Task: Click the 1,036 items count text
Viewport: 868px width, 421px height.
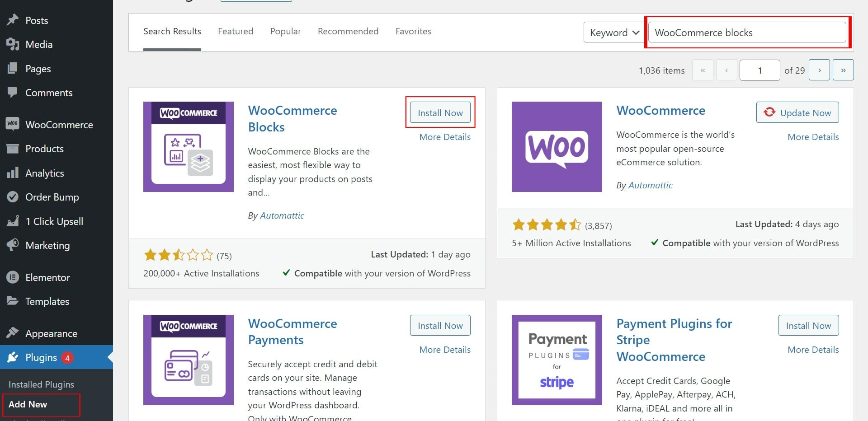Action: [661, 70]
